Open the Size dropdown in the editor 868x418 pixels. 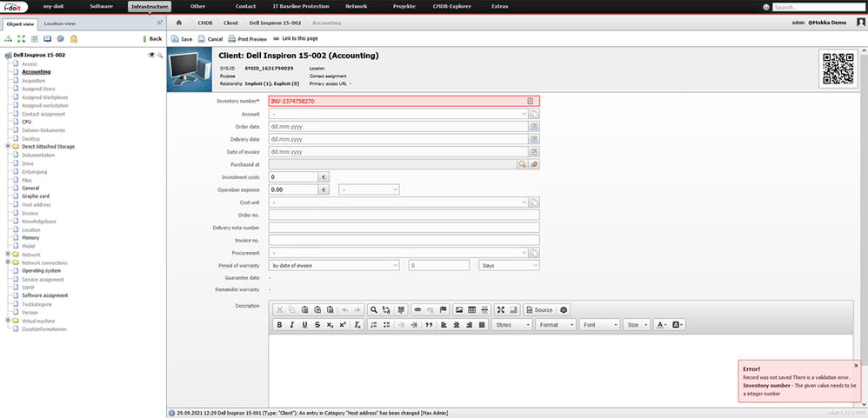[637, 324]
